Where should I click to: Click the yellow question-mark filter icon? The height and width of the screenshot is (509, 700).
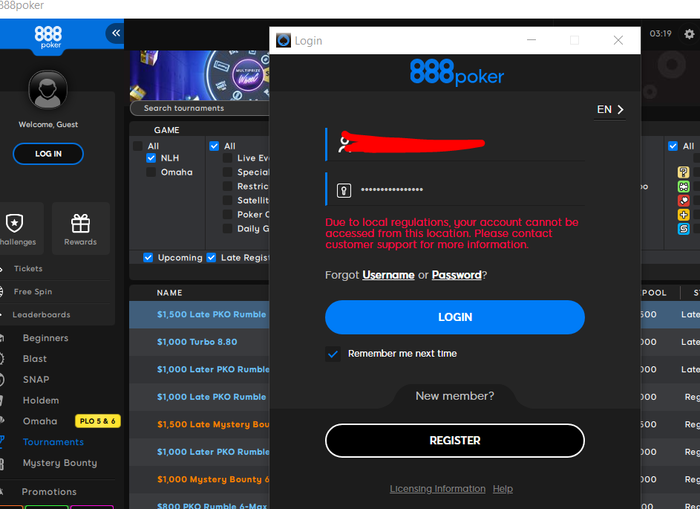tap(683, 172)
